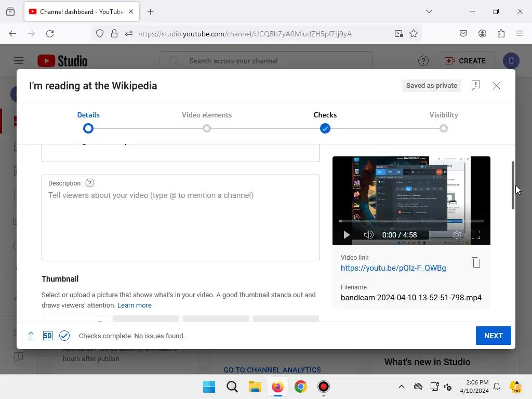Bookmark this page with star icon
Screen dimensions: 532x399
tap(413, 33)
